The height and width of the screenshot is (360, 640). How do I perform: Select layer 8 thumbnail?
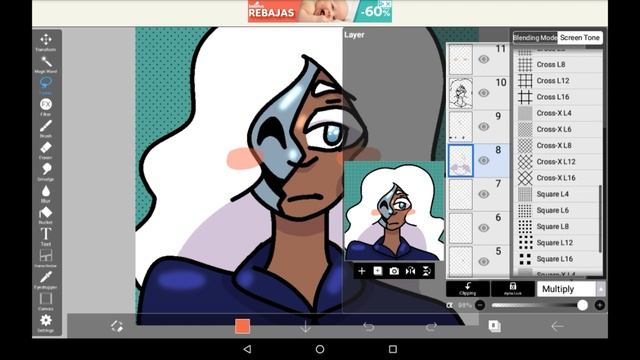coord(461,161)
